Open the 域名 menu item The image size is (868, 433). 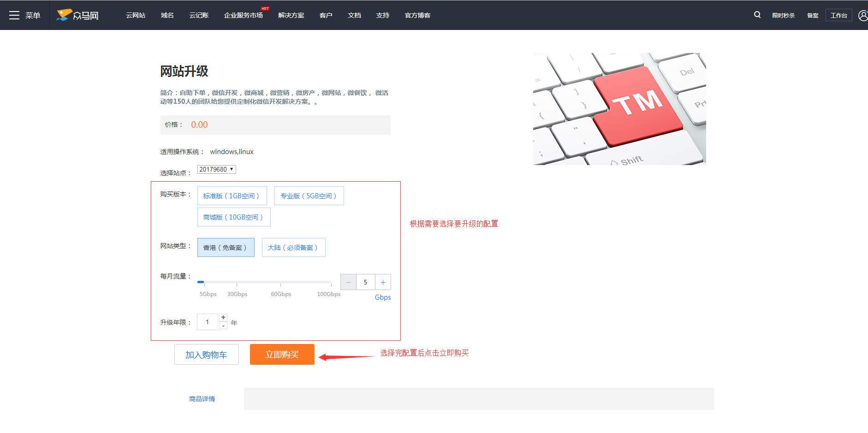tap(167, 15)
